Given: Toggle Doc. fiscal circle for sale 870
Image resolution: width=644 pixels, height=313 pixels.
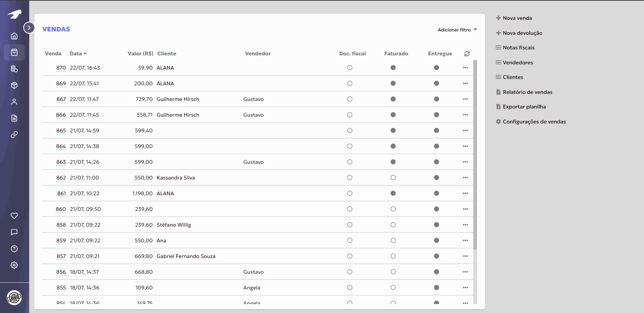Looking at the screenshot, I should [x=350, y=68].
